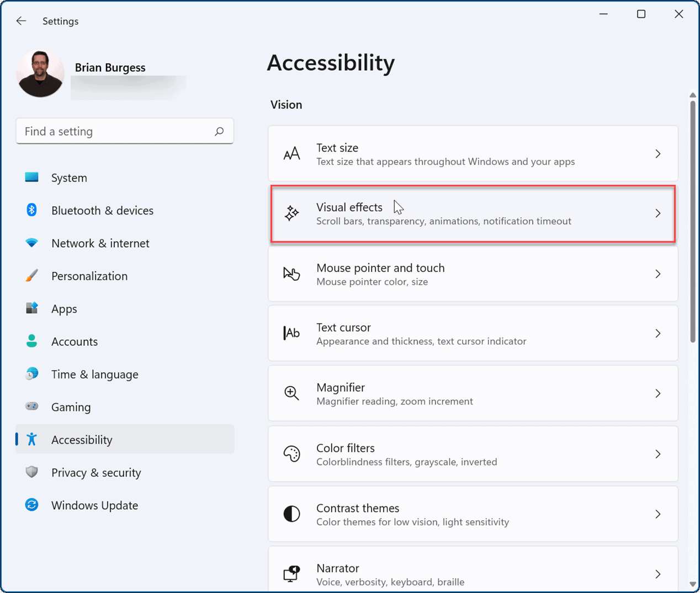Image resolution: width=700 pixels, height=593 pixels.
Task: Open the Windows Update icon
Action: [x=31, y=505]
